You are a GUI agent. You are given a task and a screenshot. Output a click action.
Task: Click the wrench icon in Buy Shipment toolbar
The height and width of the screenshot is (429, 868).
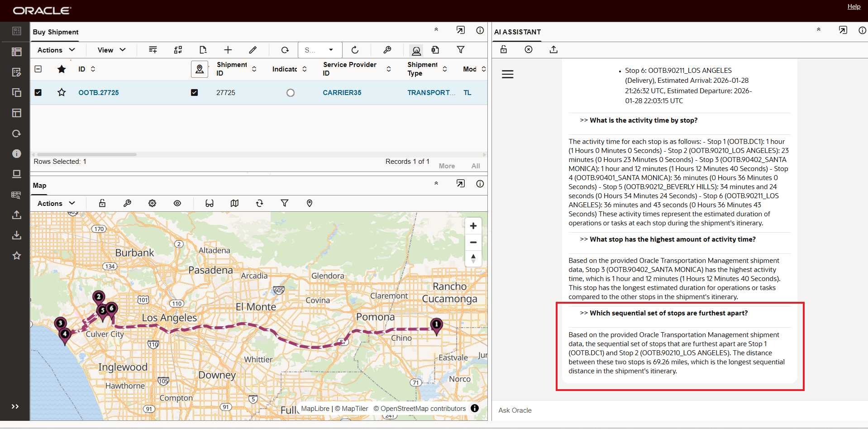point(387,50)
